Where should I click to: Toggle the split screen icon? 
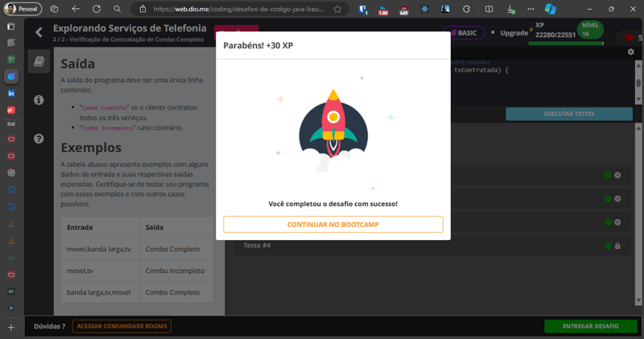489,9
